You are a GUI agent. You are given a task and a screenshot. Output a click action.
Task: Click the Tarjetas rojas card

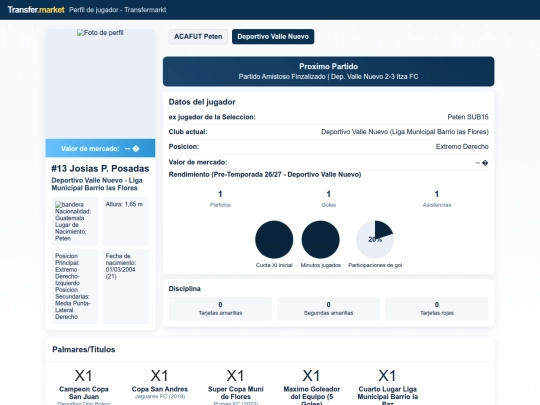point(437,309)
